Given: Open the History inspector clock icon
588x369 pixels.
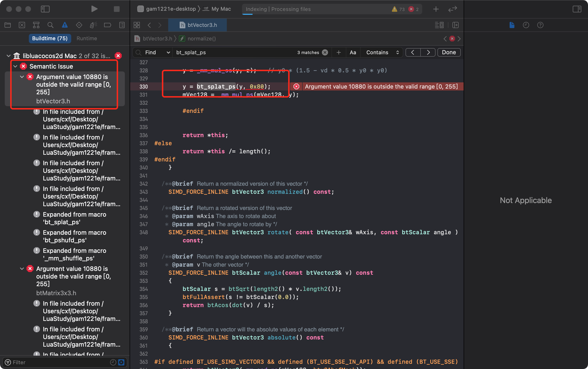Looking at the screenshot, I should [526, 25].
